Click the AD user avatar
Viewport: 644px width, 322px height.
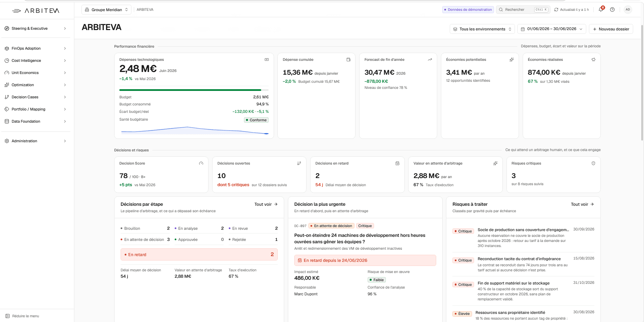tap(628, 9)
